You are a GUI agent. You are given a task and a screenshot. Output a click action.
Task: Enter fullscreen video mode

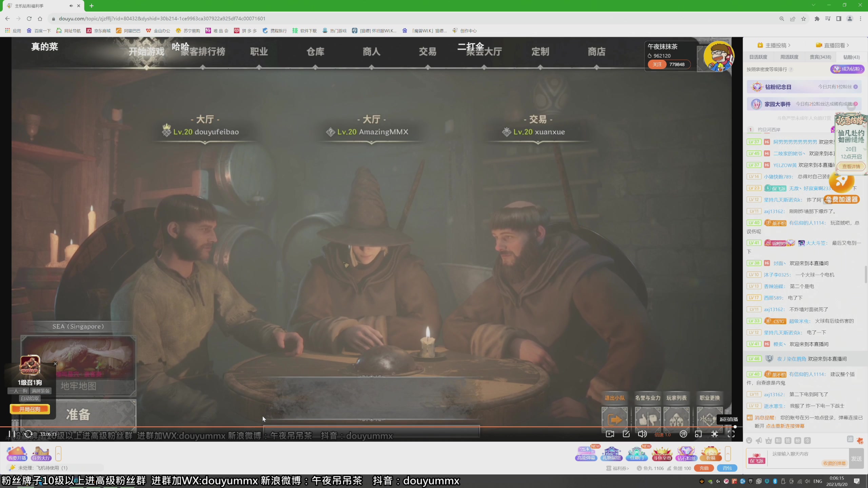coord(731,434)
